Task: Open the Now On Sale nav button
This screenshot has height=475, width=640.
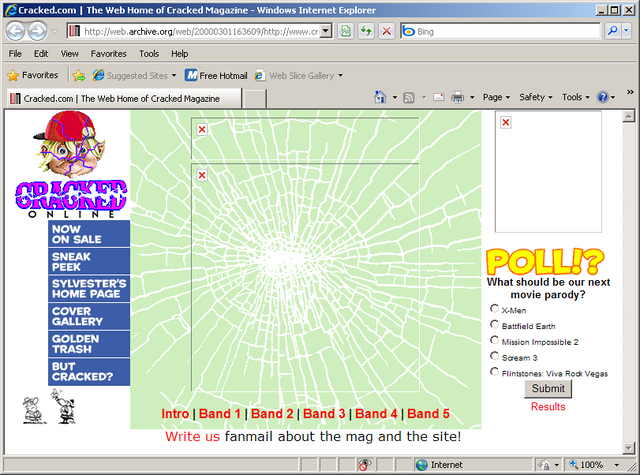Action: (x=89, y=234)
